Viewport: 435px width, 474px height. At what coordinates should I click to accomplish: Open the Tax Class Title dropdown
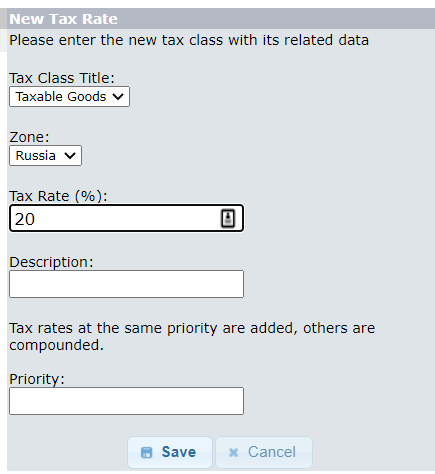(x=69, y=97)
